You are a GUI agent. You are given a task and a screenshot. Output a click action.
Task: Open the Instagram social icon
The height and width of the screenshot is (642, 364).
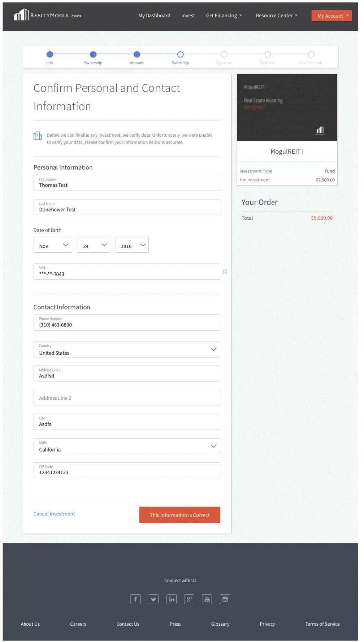click(225, 599)
